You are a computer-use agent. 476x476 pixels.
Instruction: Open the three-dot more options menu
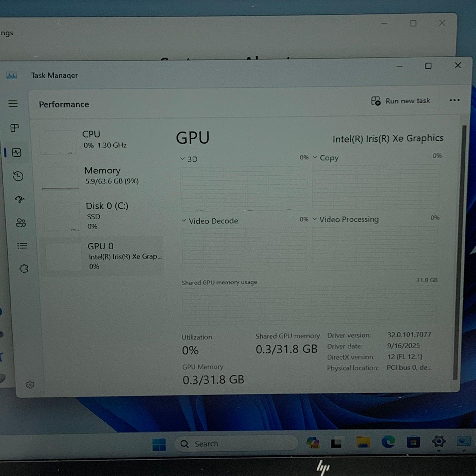[x=454, y=100]
